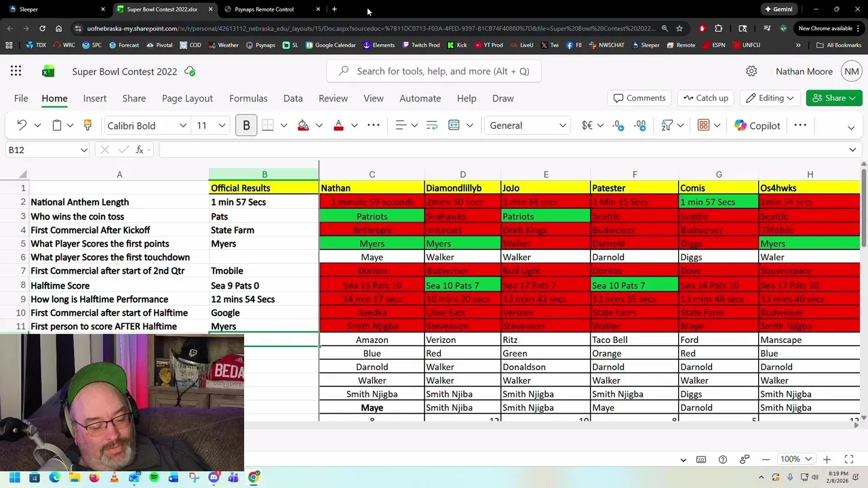The height and width of the screenshot is (488, 868).
Task: Open the Settings gear icon
Action: (751, 71)
